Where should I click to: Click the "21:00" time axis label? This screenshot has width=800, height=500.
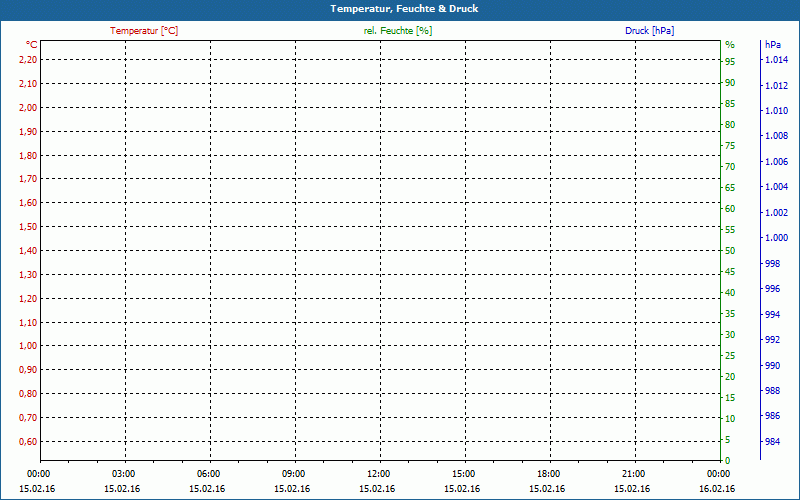[633, 474]
